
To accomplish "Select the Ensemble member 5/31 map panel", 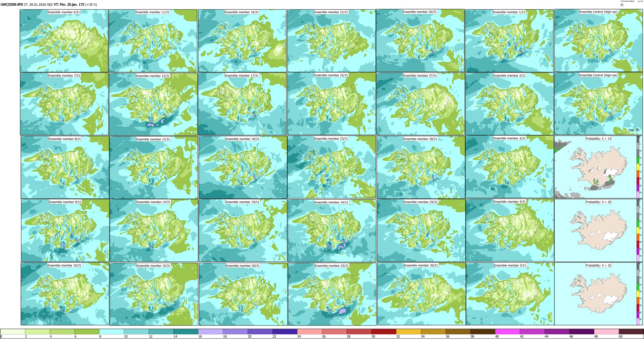I will pyautogui.click(x=510, y=294).
